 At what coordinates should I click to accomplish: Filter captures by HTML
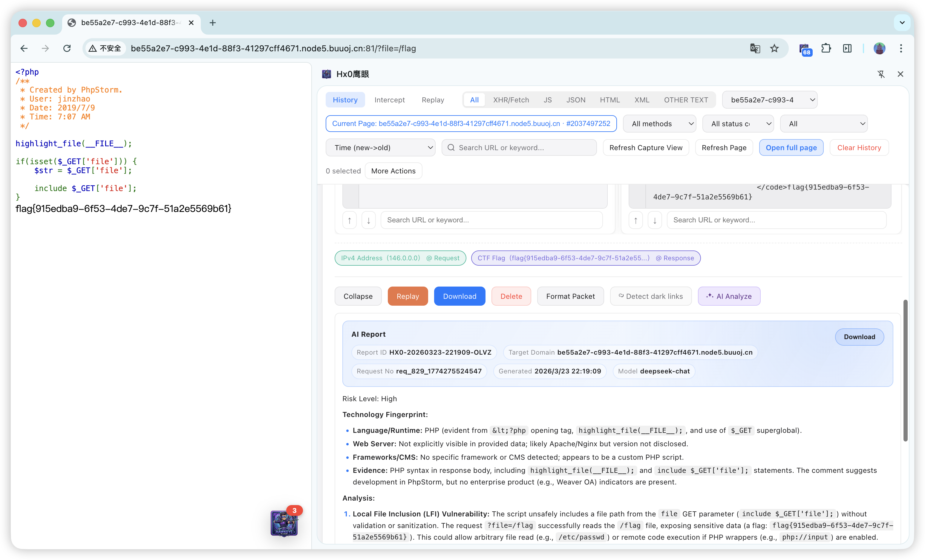(610, 100)
